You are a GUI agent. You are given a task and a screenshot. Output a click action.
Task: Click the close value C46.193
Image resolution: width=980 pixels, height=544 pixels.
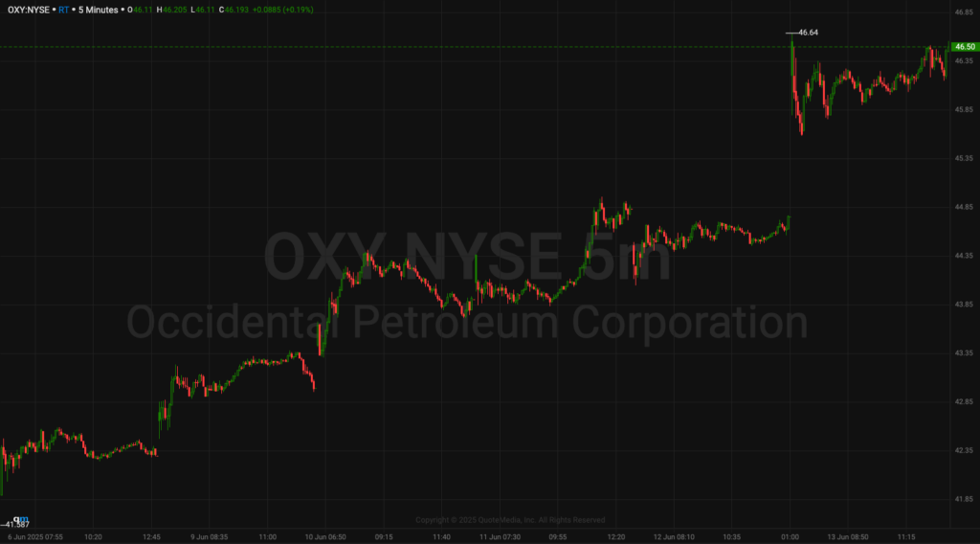click(x=234, y=10)
